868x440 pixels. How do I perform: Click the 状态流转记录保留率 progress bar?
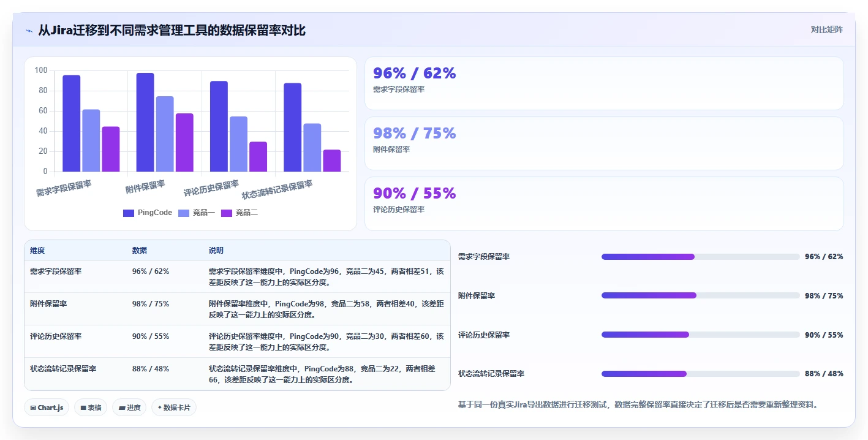701,374
